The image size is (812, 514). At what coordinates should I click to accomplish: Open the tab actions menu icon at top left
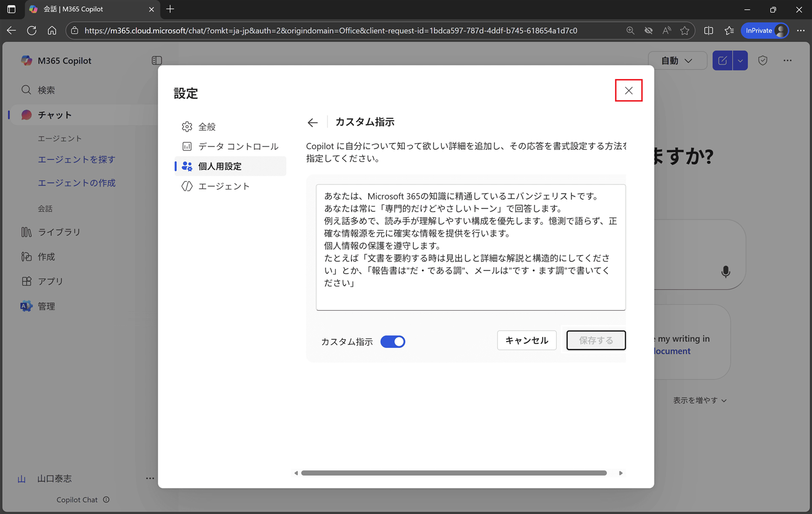tap(11, 9)
